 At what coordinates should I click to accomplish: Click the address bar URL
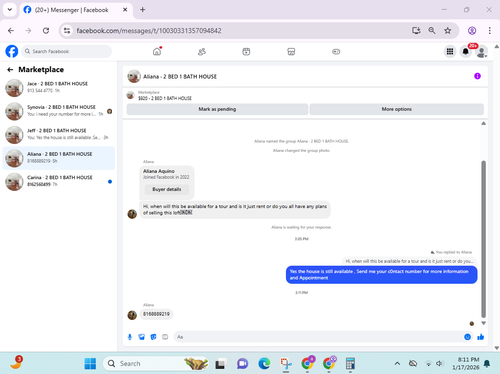point(149,31)
